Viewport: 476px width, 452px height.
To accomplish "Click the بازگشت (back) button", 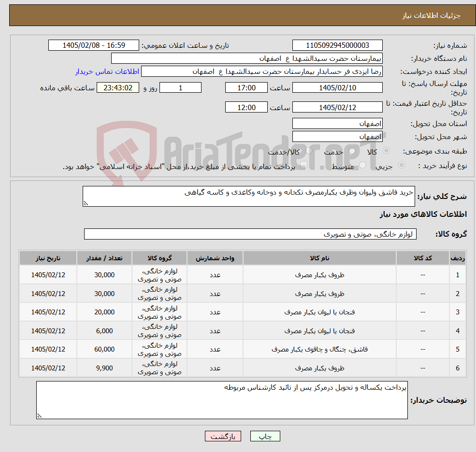I will click(223, 436).
